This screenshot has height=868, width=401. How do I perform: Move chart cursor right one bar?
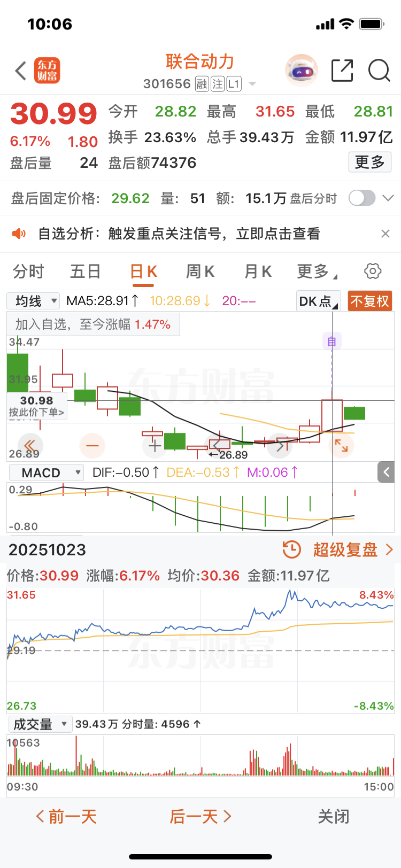coord(280,445)
